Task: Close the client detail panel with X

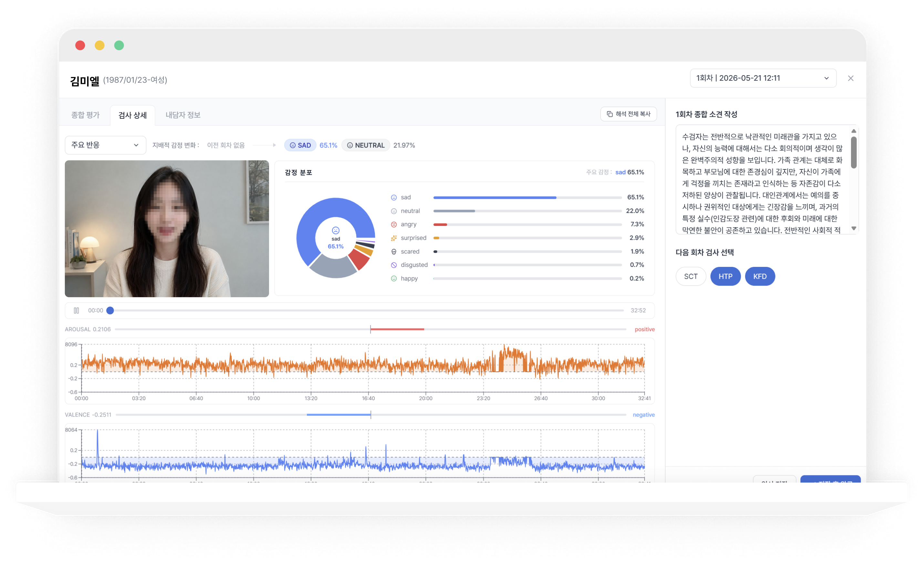Action: (850, 78)
